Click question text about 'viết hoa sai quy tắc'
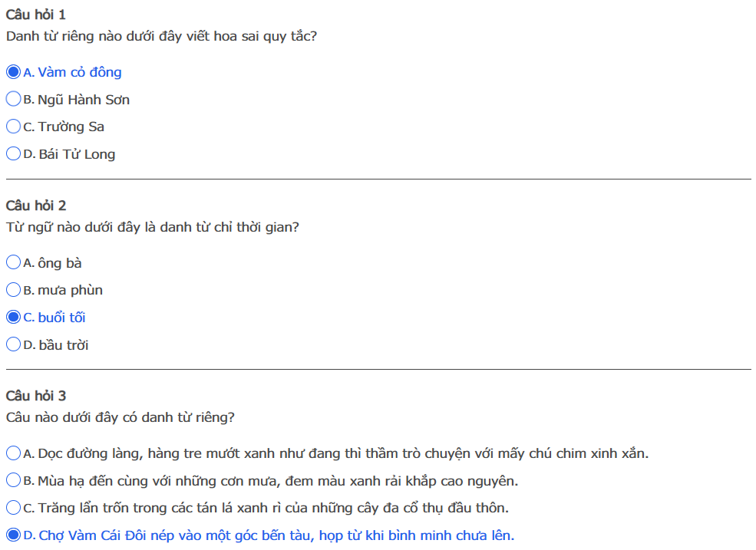 (161, 36)
